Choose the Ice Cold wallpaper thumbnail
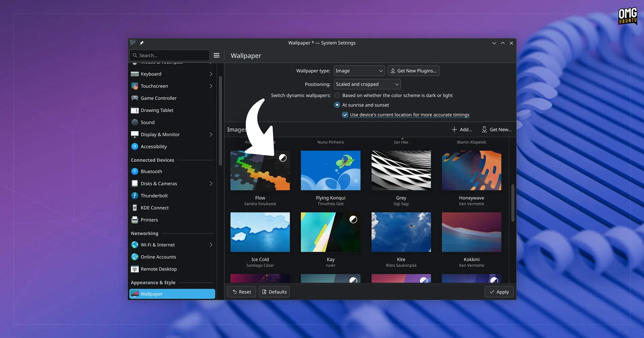 260,232
